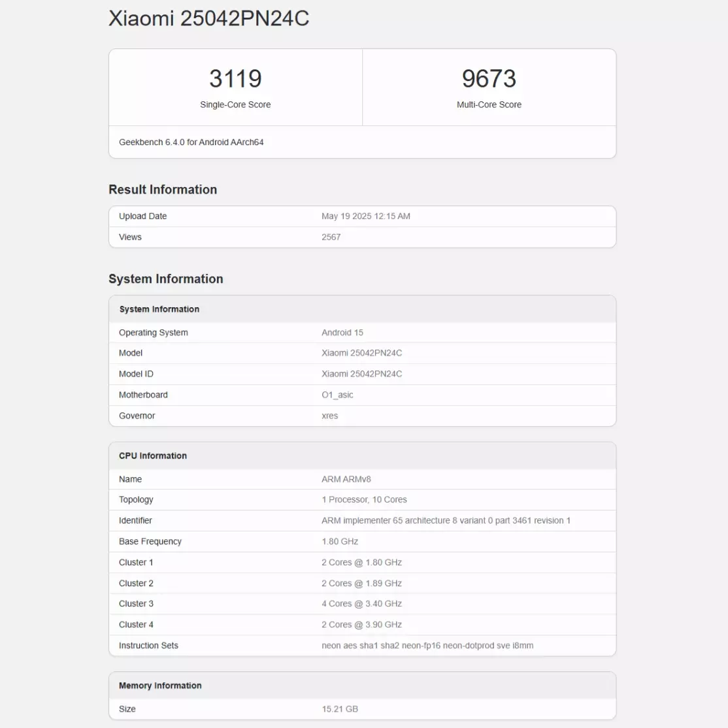Click the Model row value Xiaomi 25042PN24C
728x728 pixels.
click(361, 353)
